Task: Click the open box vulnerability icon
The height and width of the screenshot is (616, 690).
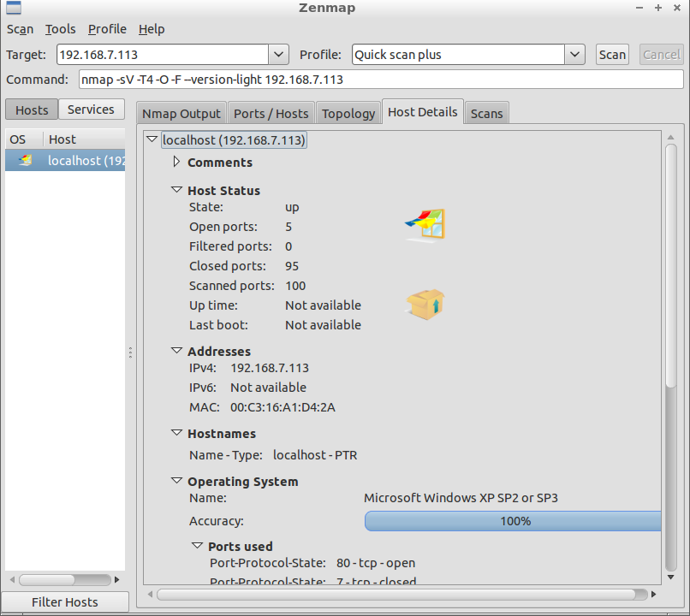Action: [x=425, y=305]
